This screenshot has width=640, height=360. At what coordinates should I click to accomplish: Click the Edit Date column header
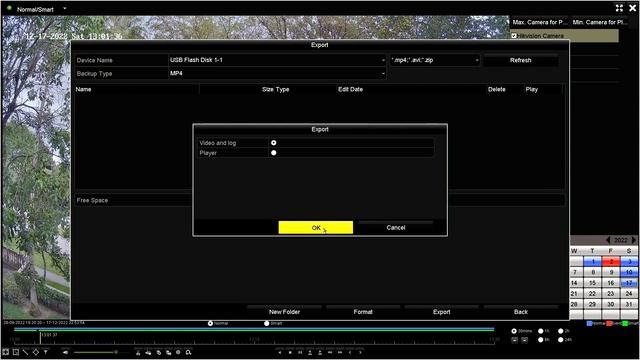pos(350,89)
